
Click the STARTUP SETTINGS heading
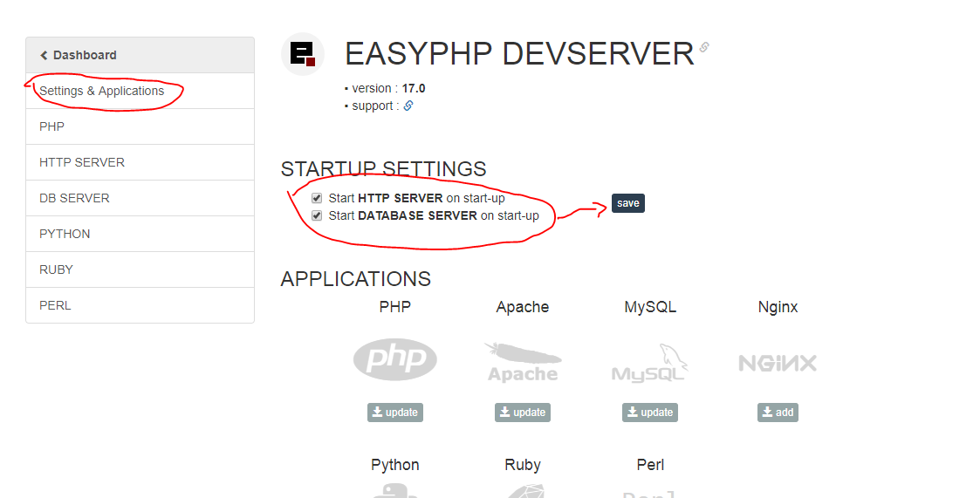(x=383, y=168)
